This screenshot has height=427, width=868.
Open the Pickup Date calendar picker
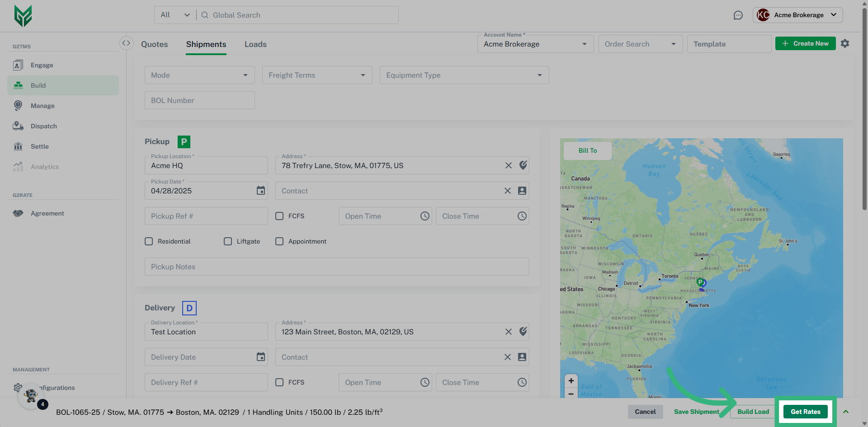click(x=260, y=191)
